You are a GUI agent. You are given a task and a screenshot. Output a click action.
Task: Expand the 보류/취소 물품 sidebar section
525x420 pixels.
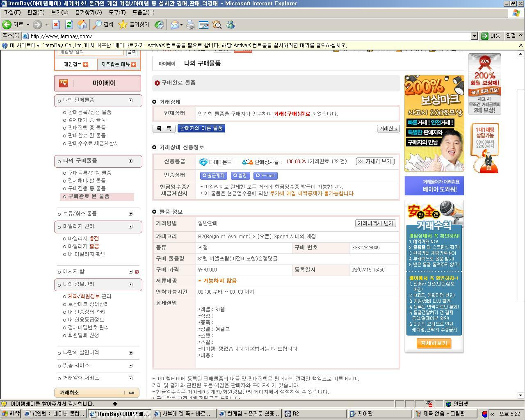click(130, 214)
